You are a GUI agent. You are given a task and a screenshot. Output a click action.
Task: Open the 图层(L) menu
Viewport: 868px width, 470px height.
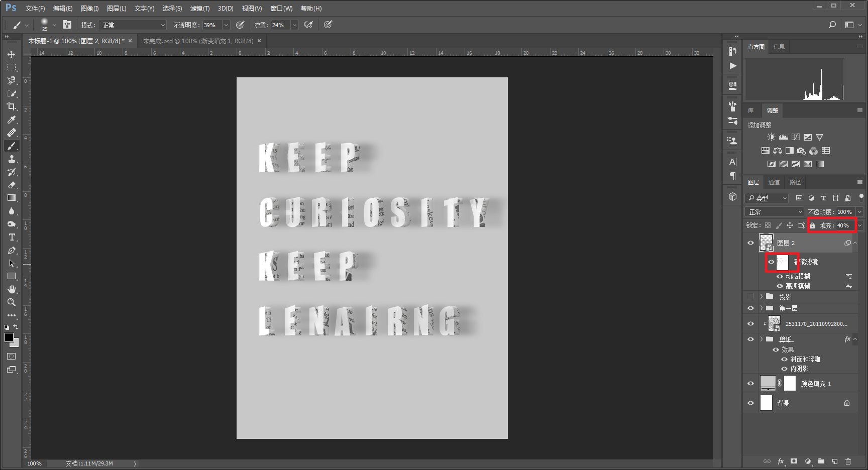[x=117, y=9]
